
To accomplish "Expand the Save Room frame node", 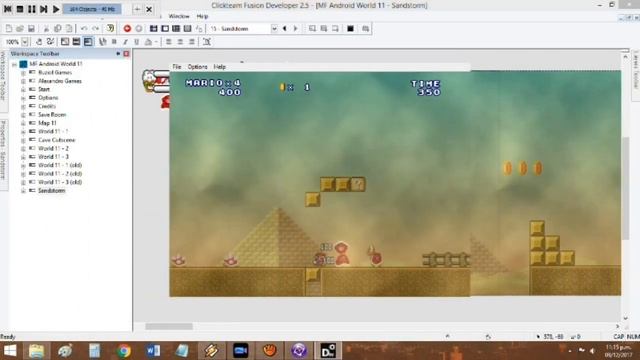I will pos(23,115).
